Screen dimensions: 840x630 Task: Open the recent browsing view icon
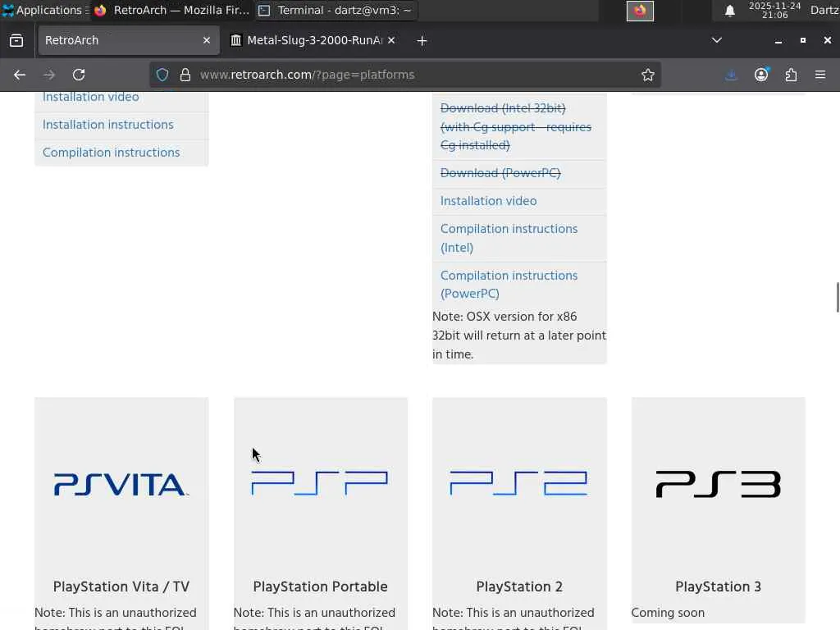coord(16,40)
